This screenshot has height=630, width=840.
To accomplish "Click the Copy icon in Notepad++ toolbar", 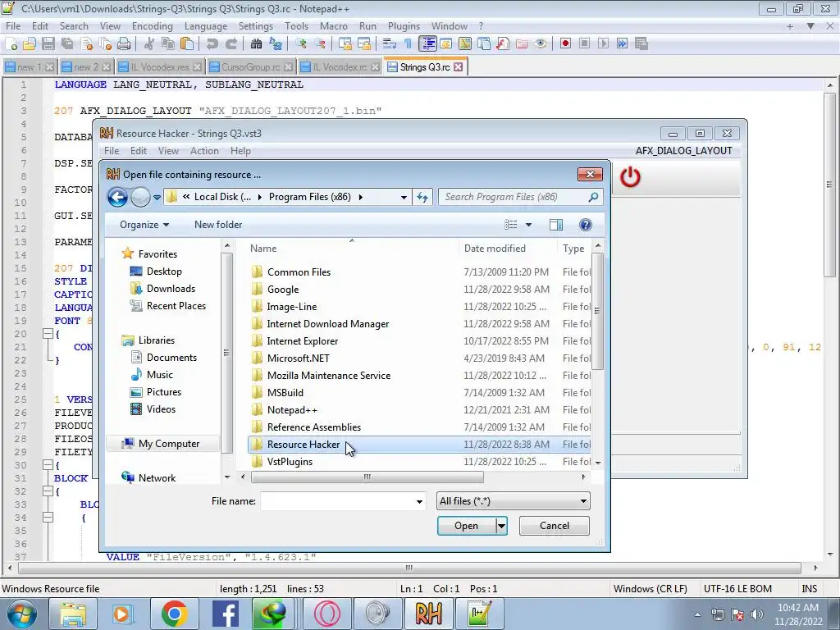I will tap(167, 44).
